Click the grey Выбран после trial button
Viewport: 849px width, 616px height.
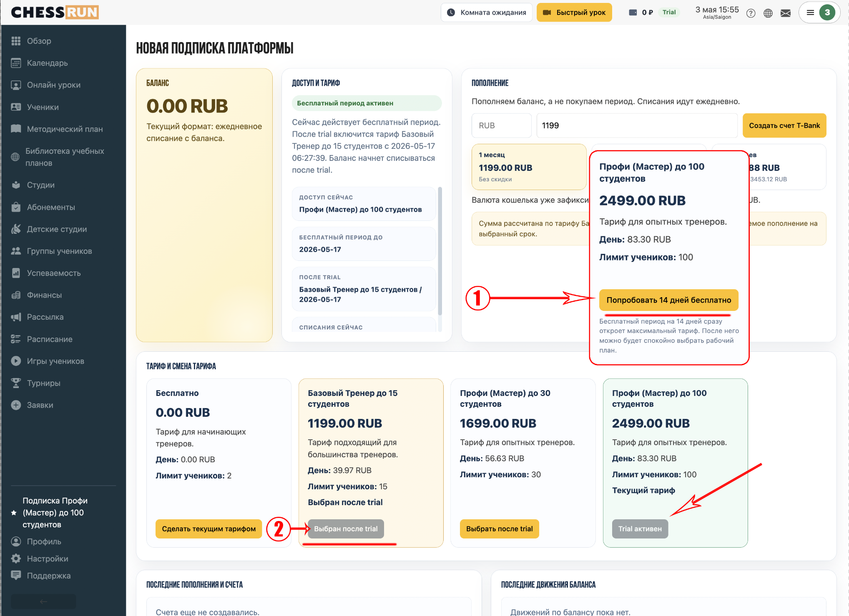[x=346, y=529]
